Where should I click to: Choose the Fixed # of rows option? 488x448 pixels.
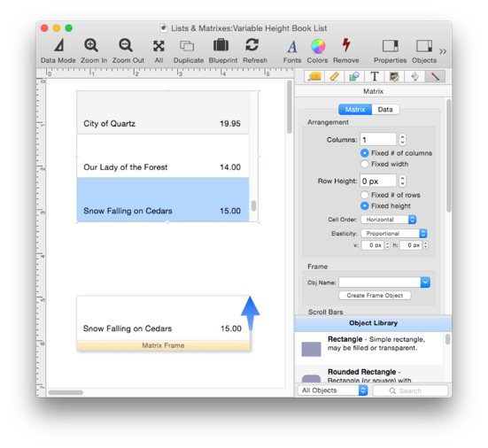click(x=364, y=195)
